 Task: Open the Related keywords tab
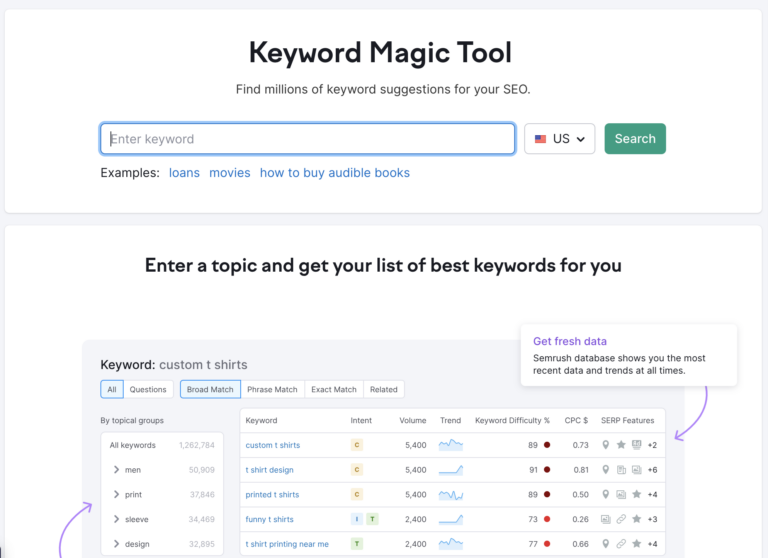click(384, 389)
